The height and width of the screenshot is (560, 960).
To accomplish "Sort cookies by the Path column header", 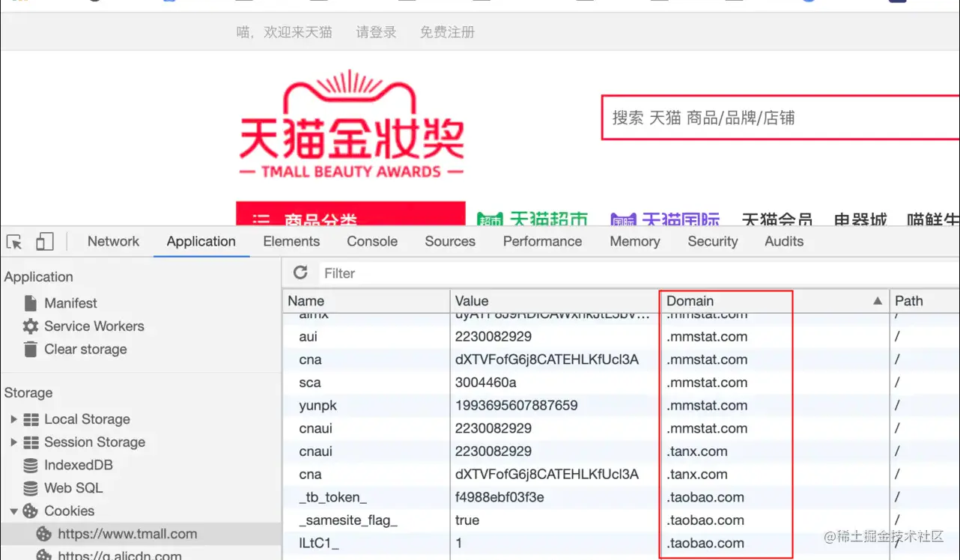I will (925, 301).
